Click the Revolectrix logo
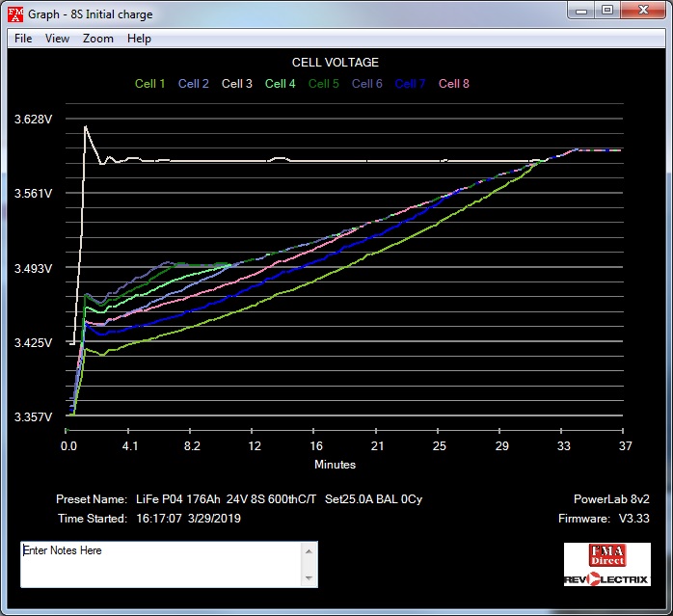This screenshot has width=673, height=616. 607,578
